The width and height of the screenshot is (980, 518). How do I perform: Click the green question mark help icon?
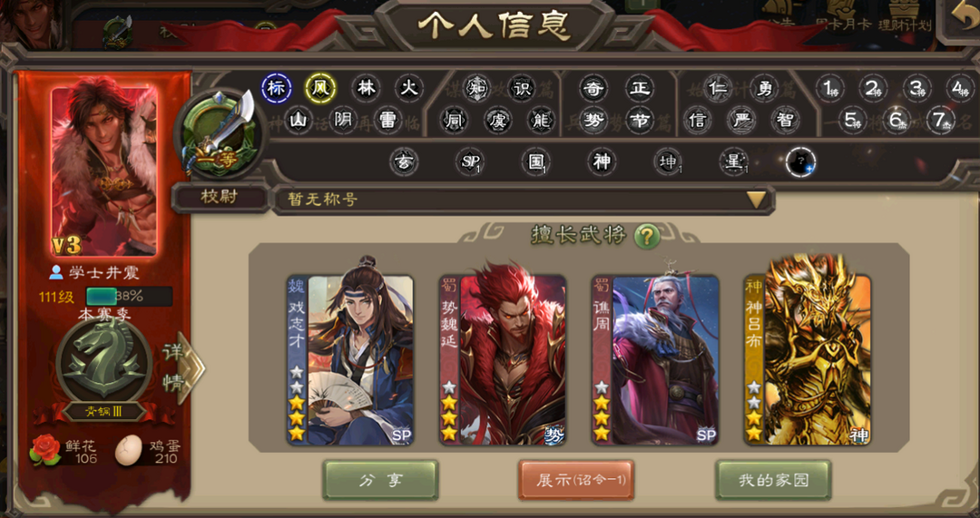pos(647,236)
